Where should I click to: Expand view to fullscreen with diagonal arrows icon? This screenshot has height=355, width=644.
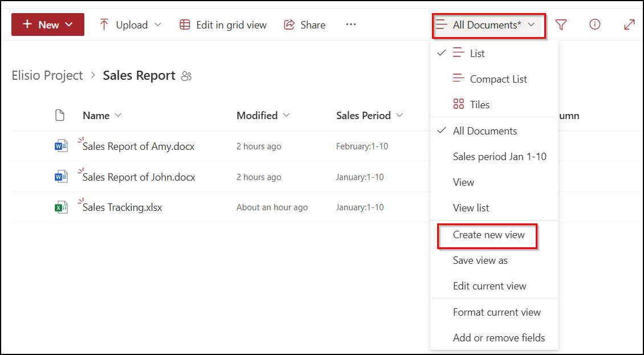point(629,25)
